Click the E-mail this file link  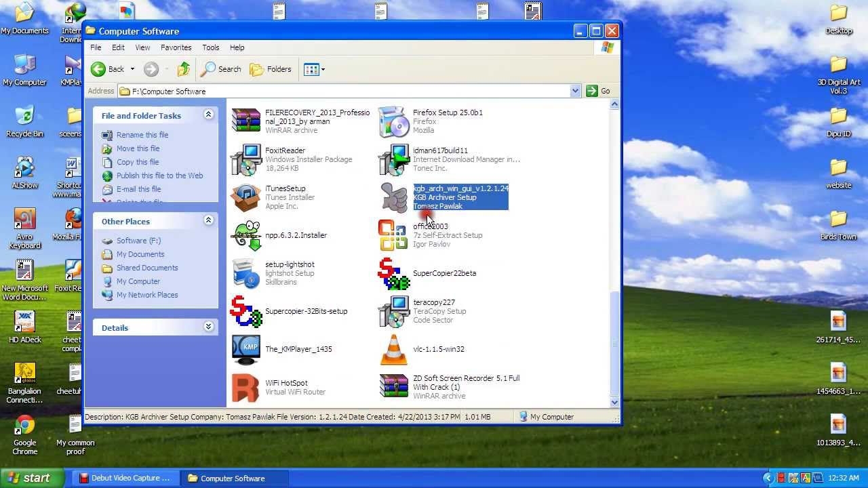point(138,189)
